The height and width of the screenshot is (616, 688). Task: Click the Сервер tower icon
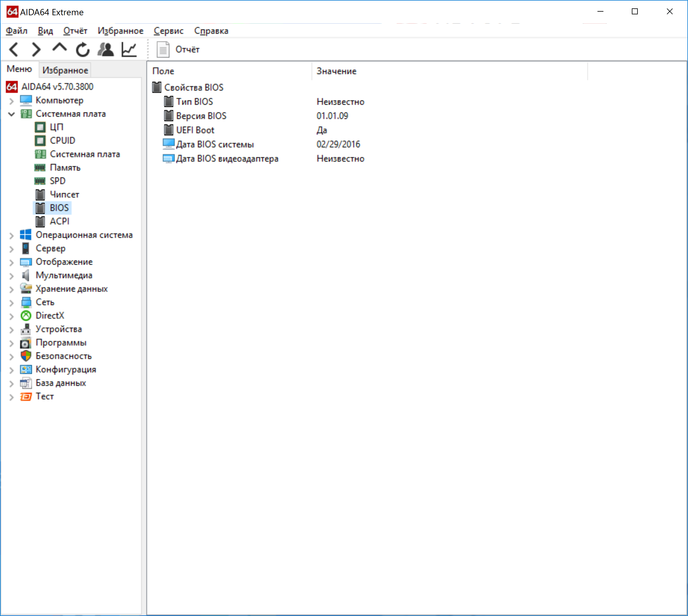coord(26,248)
